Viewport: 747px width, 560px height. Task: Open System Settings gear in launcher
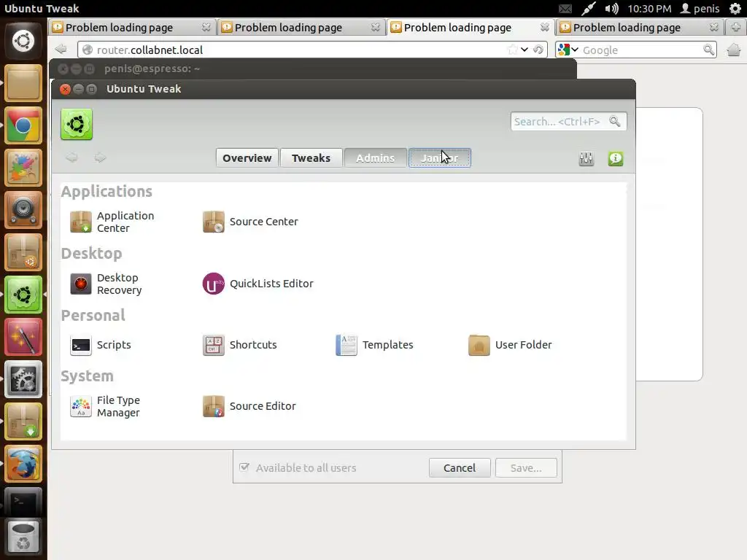(23, 379)
